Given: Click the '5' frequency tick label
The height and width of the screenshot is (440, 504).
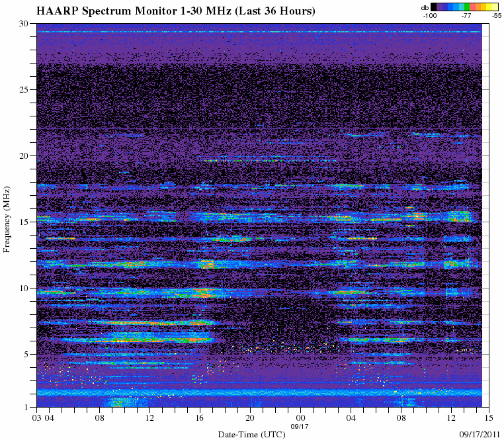Looking at the screenshot, I should coord(26,355).
